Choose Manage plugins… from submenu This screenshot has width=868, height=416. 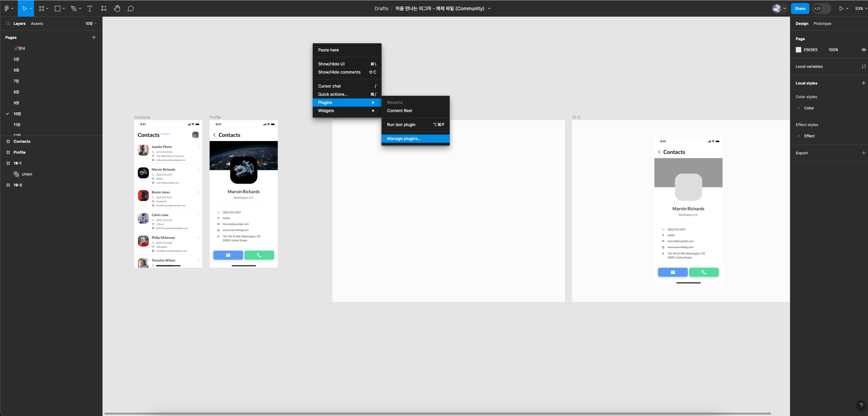pyautogui.click(x=404, y=139)
